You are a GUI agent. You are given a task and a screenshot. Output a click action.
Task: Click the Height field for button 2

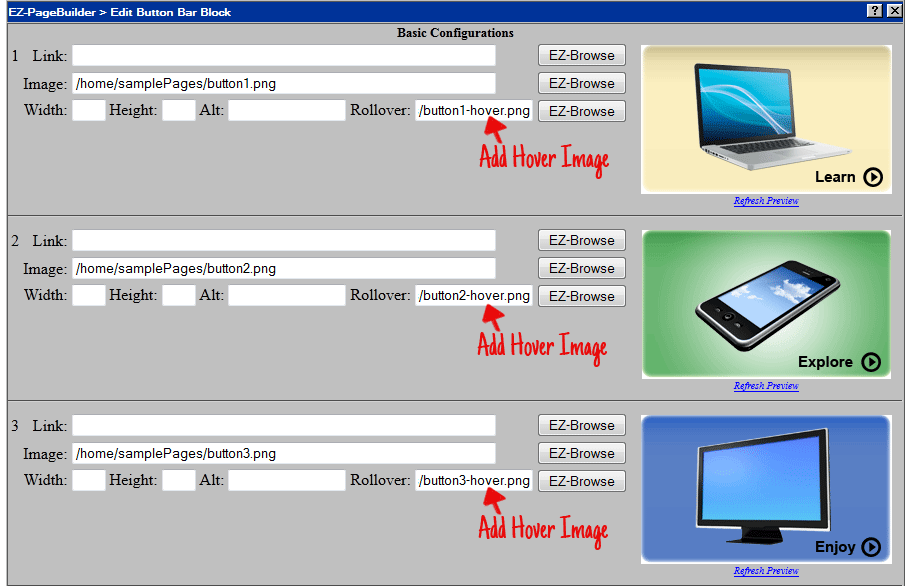tap(178, 296)
